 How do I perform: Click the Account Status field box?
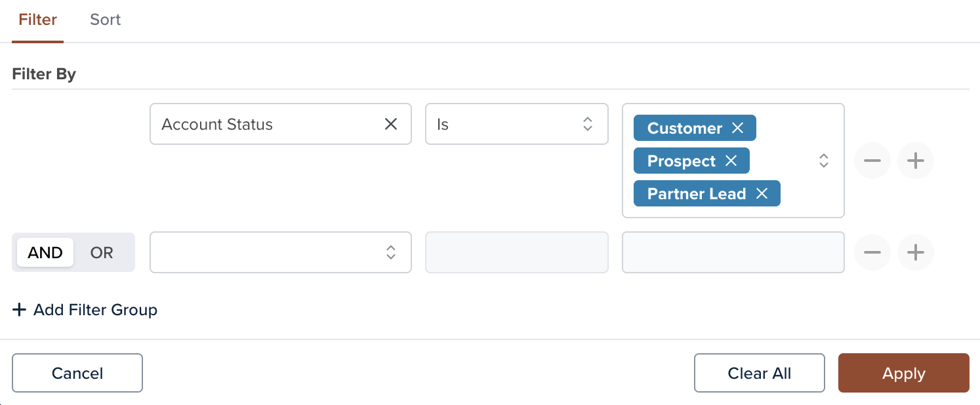pos(281,124)
